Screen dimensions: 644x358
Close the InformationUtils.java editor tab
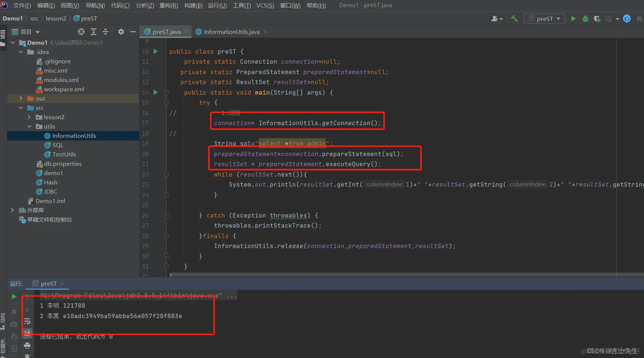[265, 32]
